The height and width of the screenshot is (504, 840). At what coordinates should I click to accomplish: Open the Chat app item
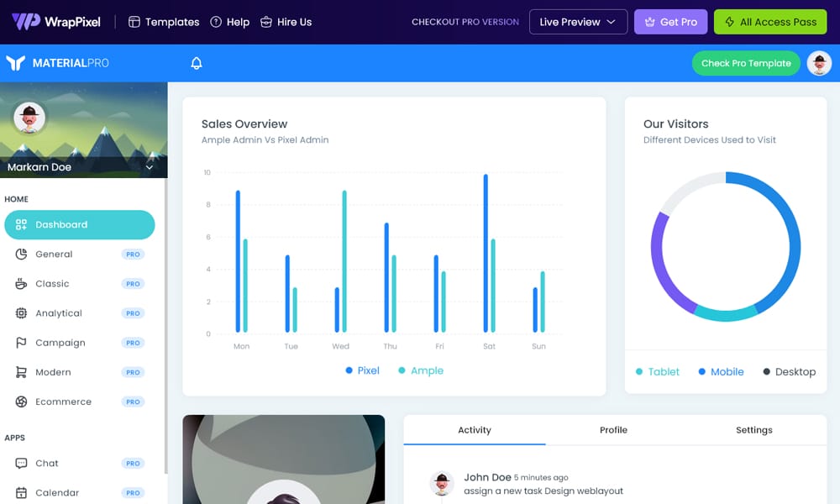pyautogui.click(x=79, y=463)
